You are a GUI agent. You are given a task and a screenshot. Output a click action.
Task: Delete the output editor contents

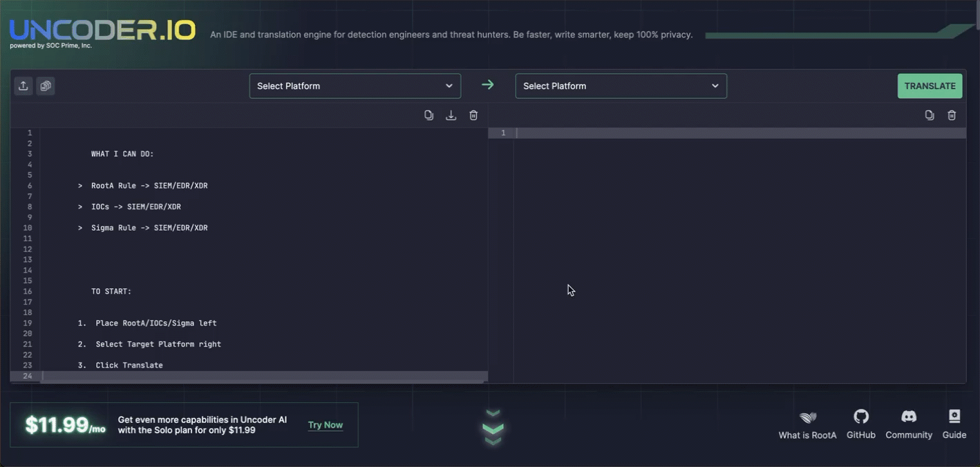(952, 115)
